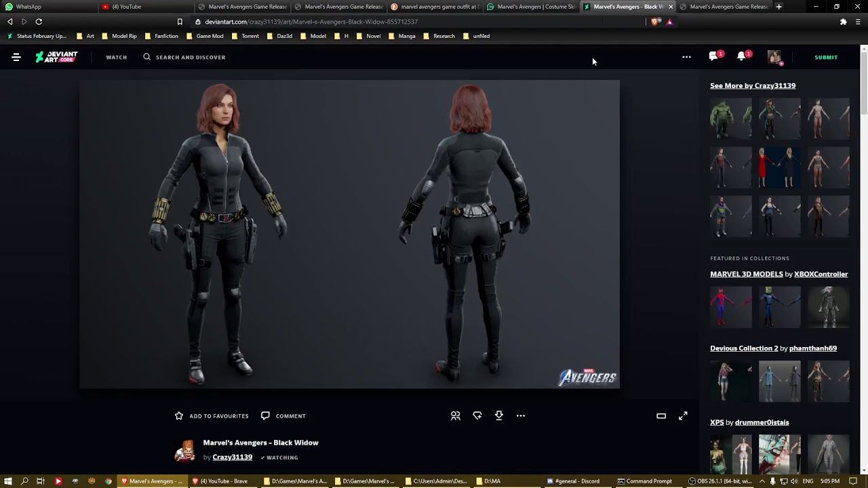868x488 pixels.
Task: Open the user profile avatar menu
Action: point(774,57)
